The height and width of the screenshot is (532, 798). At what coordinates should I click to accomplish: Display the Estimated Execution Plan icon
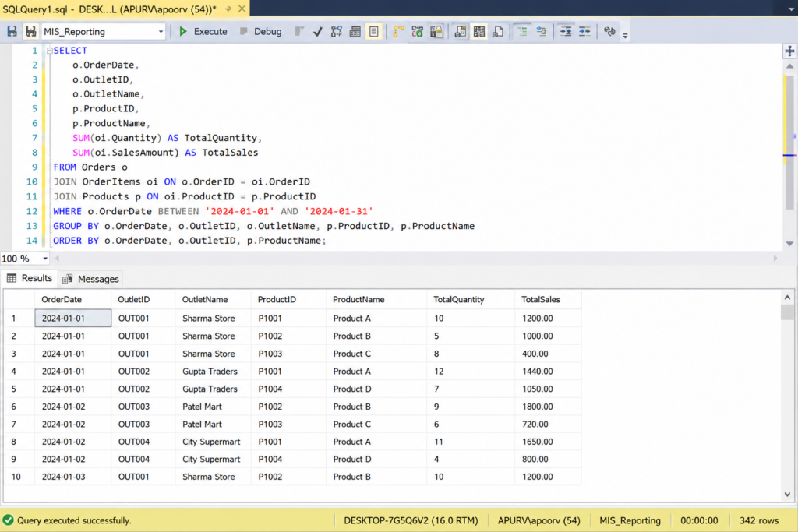tap(337, 31)
